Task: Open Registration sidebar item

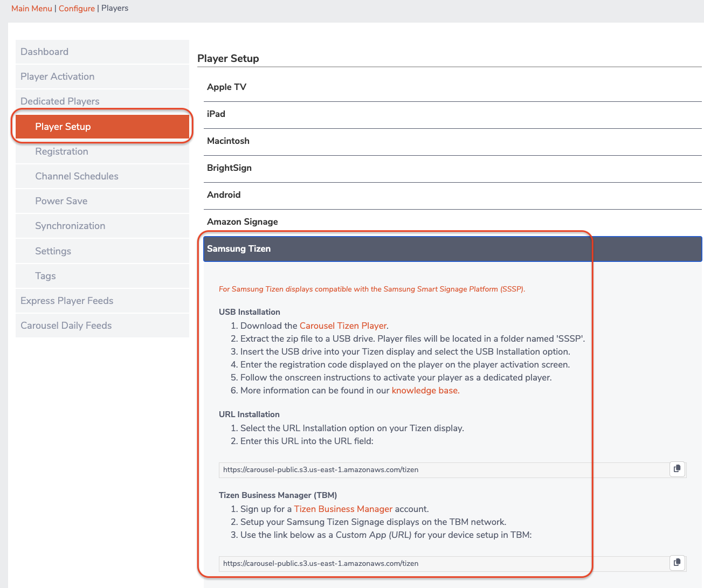Action: pyautogui.click(x=102, y=151)
